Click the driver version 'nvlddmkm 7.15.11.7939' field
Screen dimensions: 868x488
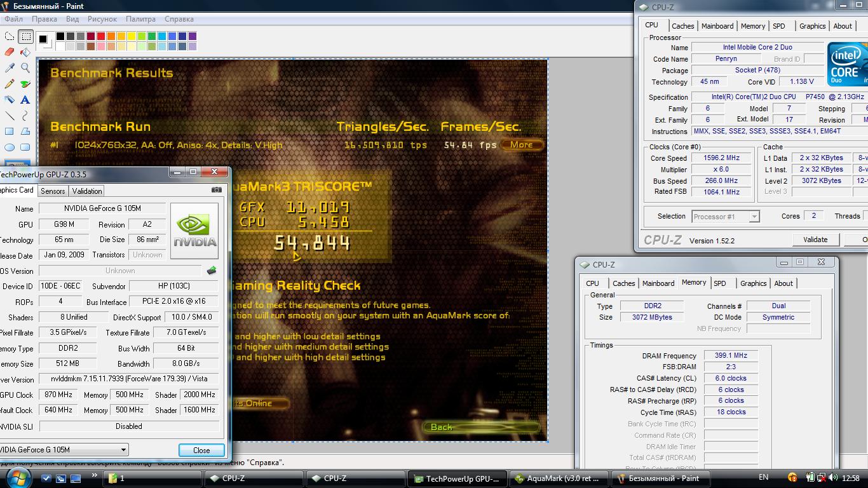click(129, 379)
